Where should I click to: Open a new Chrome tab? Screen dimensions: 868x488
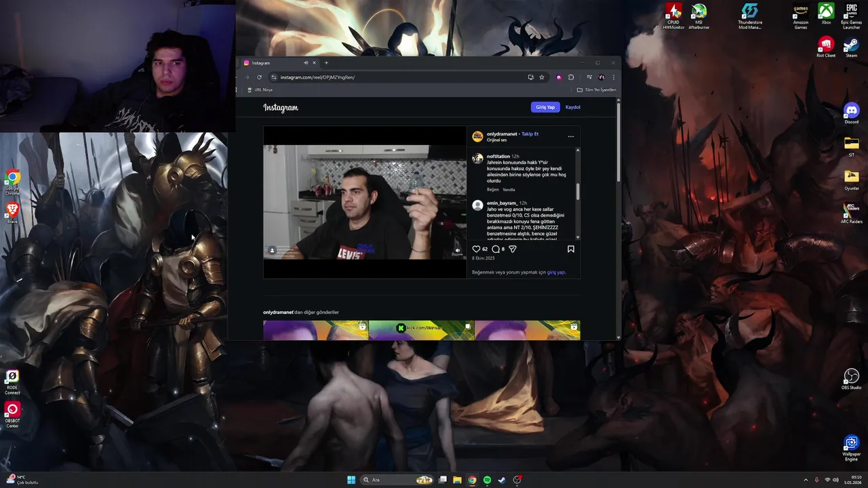click(326, 63)
